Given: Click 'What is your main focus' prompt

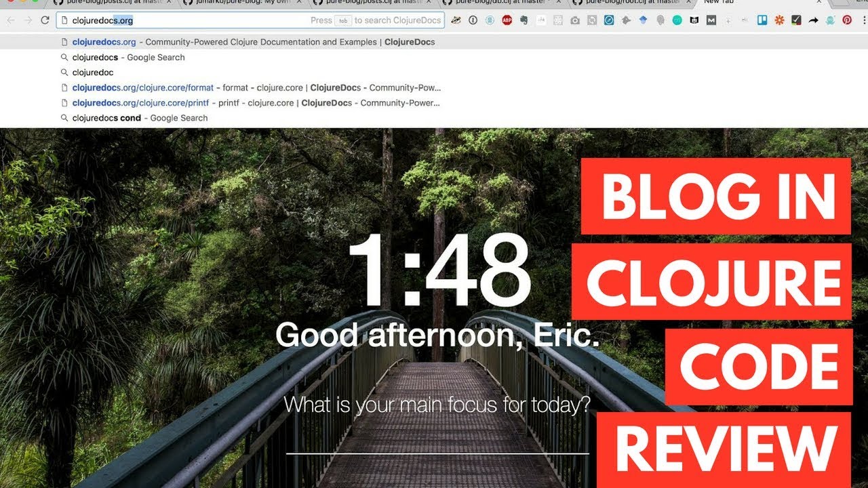Looking at the screenshot, I should coord(437,405).
